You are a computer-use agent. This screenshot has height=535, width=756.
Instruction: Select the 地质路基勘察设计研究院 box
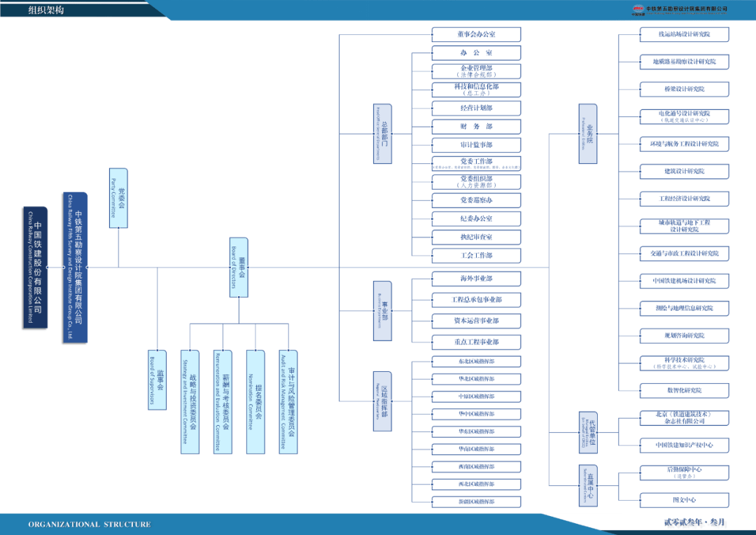point(684,62)
